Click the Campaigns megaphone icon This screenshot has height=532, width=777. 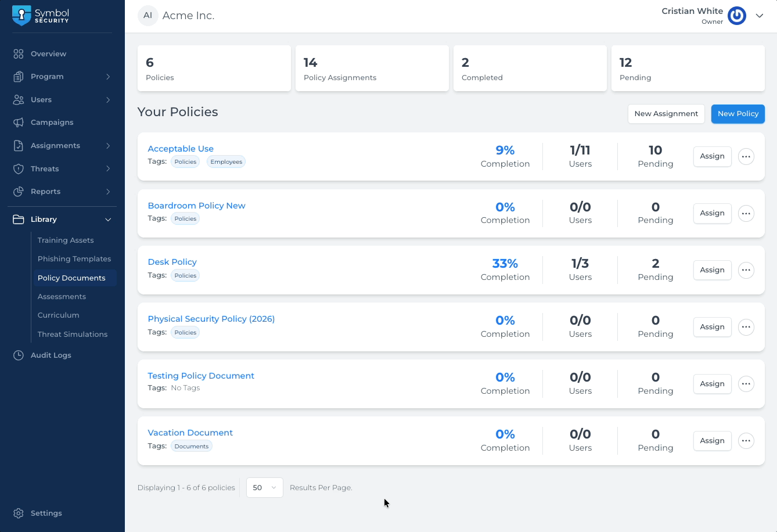pos(19,123)
